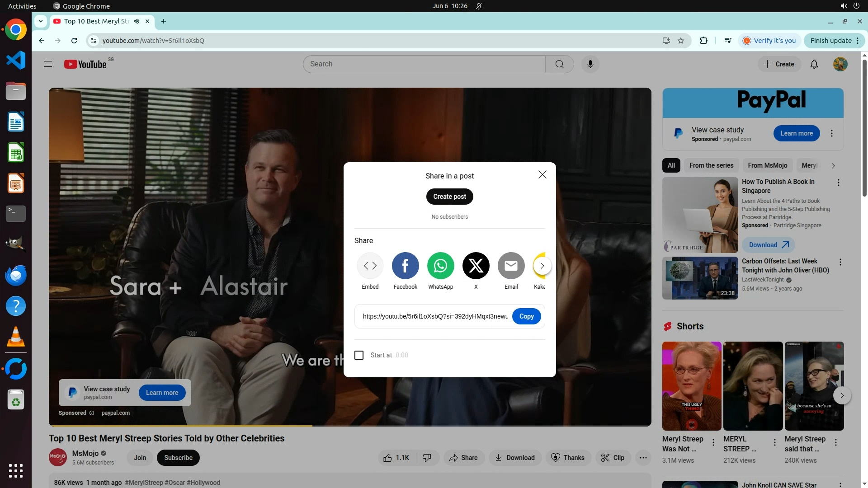Show more share options arrow
Screen dimensions: 868x488
point(542,266)
